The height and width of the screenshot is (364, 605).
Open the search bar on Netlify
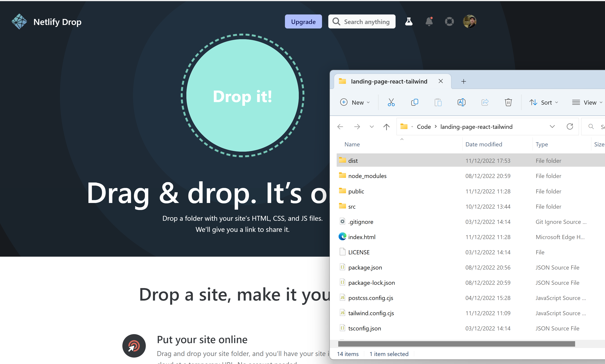(362, 21)
